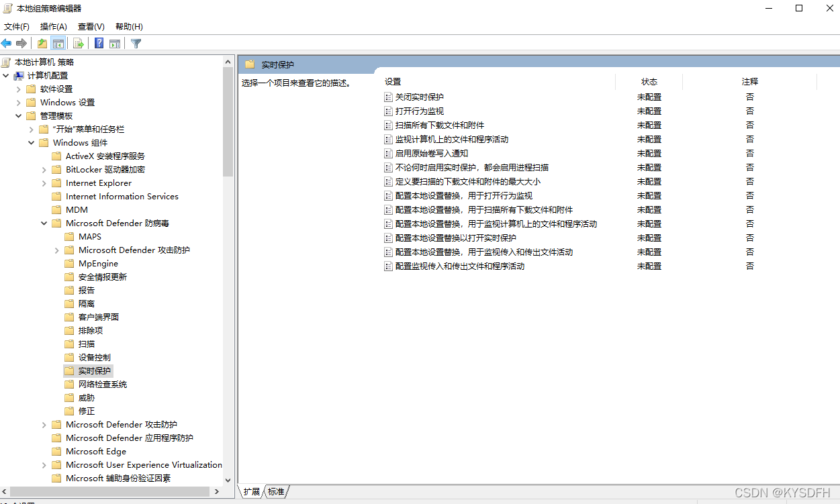
Task: Click the folder icon in 实时保护 header
Action: (x=250, y=65)
